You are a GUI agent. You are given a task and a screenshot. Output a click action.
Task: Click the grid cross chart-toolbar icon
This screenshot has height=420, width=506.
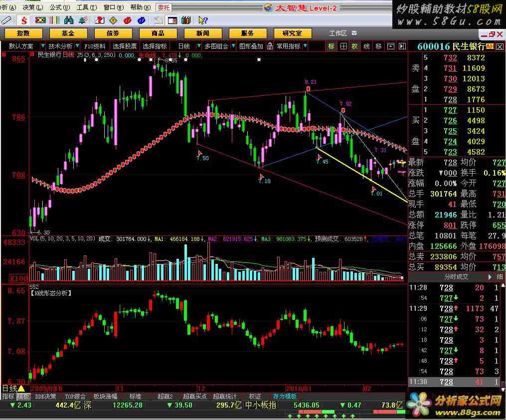(x=343, y=46)
